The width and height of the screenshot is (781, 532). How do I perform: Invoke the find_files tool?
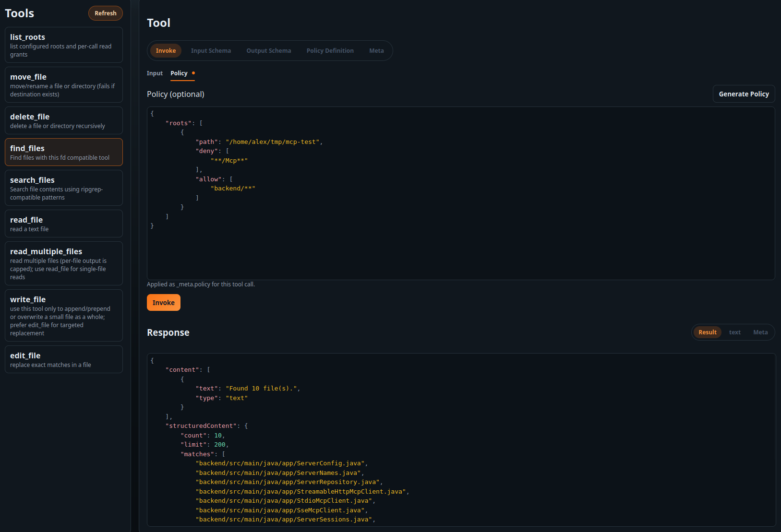point(163,302)
